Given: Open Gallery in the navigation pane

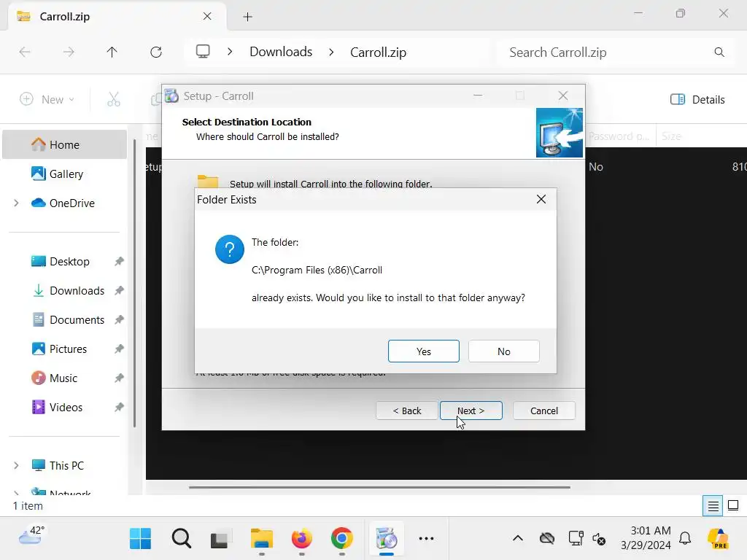Looking at the screenshot, I should point(65,174).
